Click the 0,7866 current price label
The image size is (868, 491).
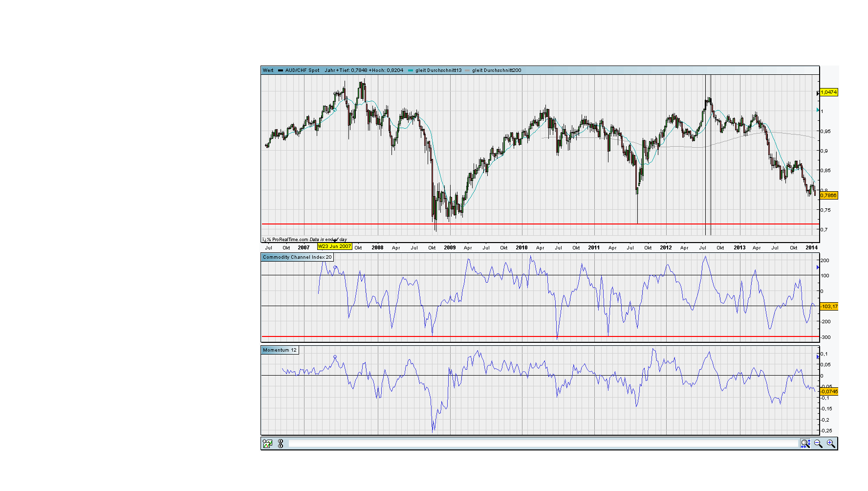(x=829, y=195)
